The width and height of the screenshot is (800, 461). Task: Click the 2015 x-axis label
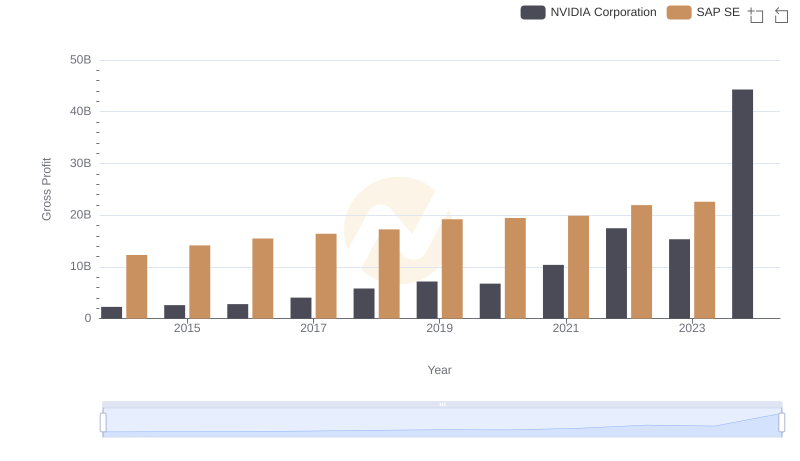coord(187,328)
